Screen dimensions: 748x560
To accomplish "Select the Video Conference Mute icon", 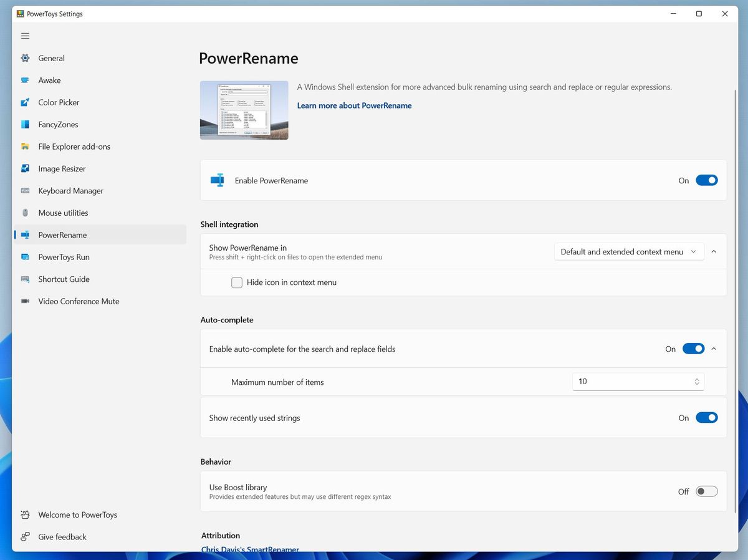I will 25,301.
